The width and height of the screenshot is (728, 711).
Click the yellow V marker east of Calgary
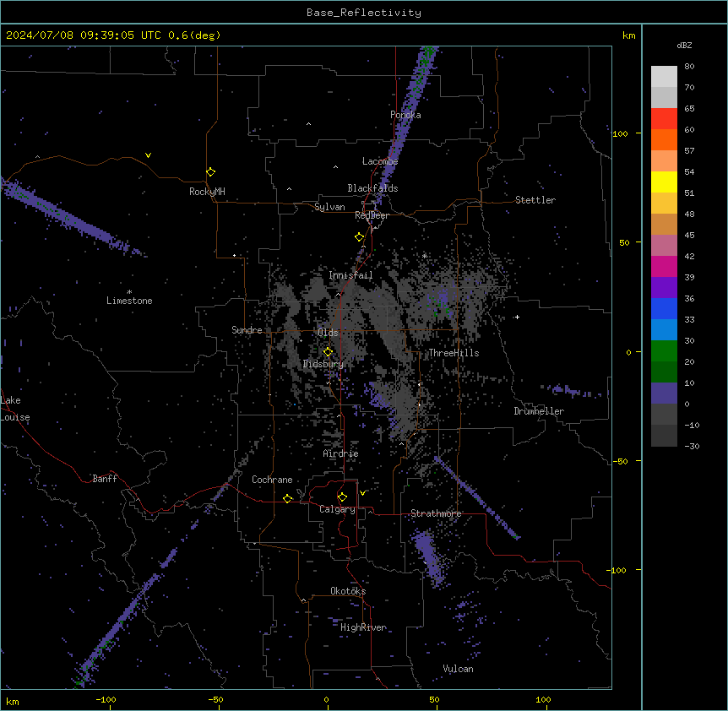coord(362,493)
